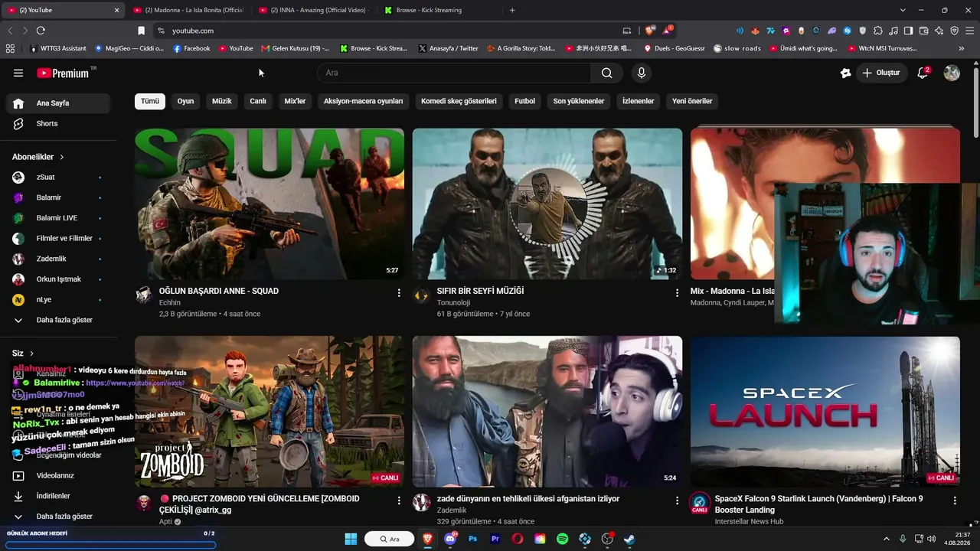The image size is (980, 551).
Task: Open the browser tab search dropdown
Action: coord(903,10)
